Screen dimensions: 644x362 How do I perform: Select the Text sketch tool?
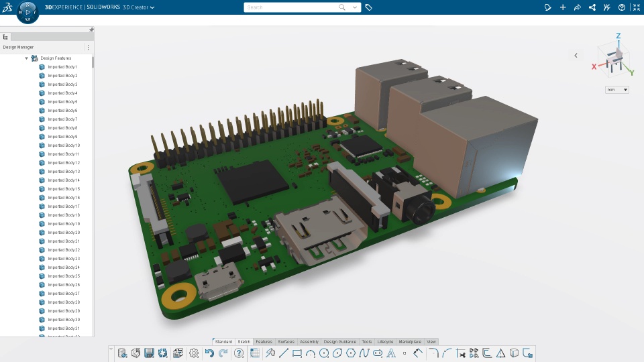coord(391,353)
